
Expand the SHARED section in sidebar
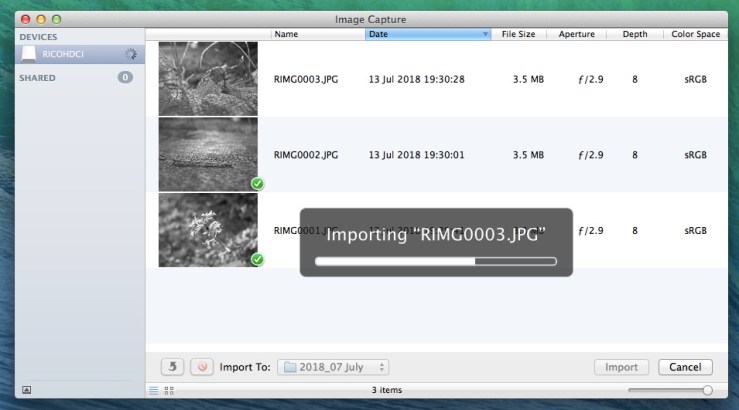[x=38, y=77]
